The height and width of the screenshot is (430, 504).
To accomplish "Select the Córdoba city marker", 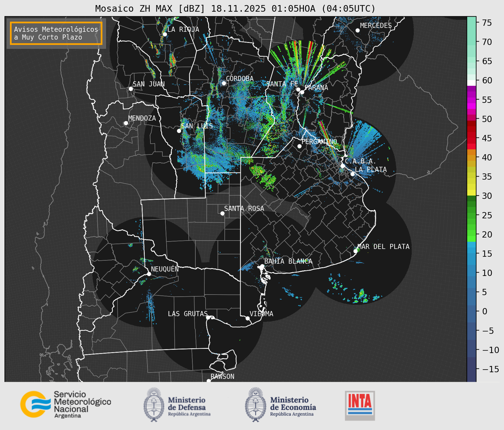I will click(224, 83).
